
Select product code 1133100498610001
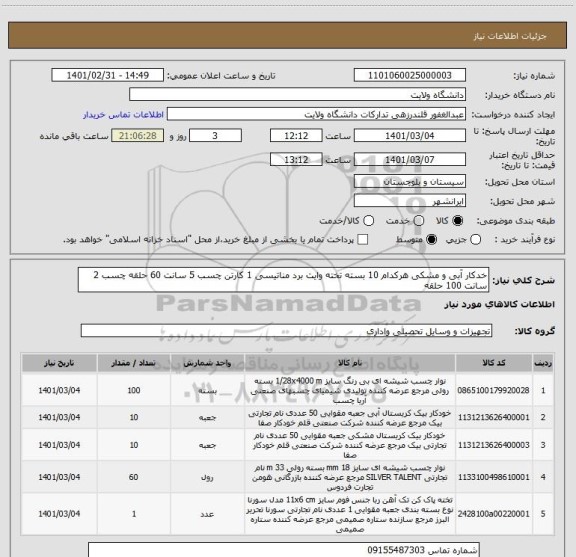pos(493,477)
